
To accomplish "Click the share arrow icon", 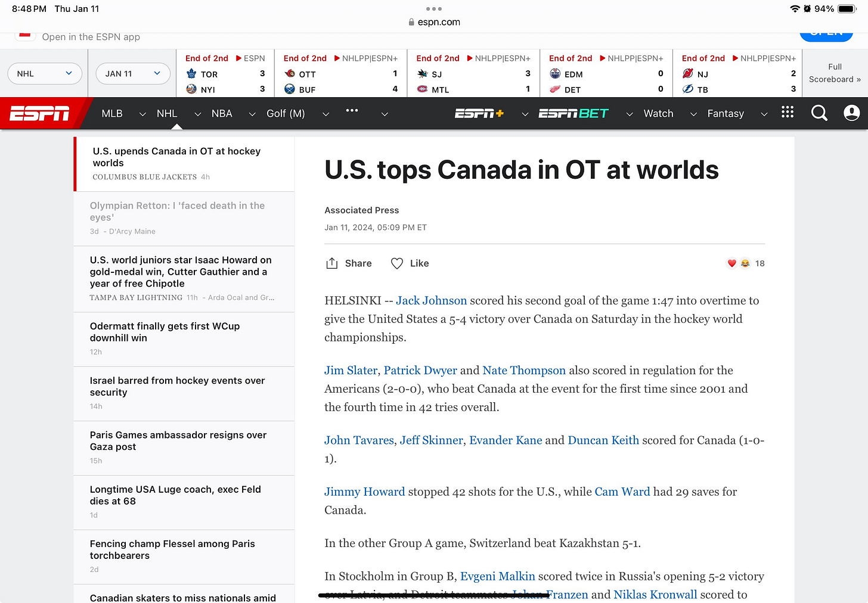I will tap(332, 263).
